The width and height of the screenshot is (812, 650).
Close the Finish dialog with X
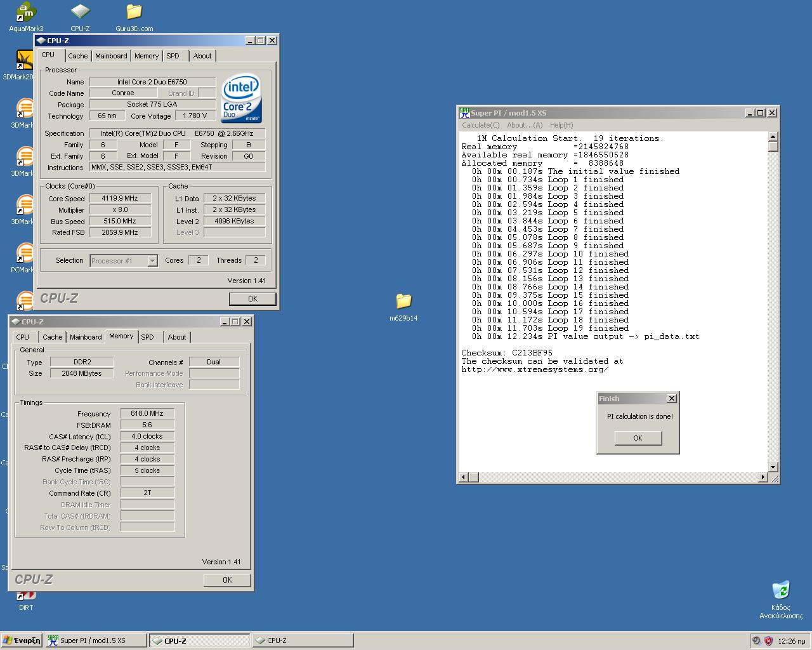(671, 399)
